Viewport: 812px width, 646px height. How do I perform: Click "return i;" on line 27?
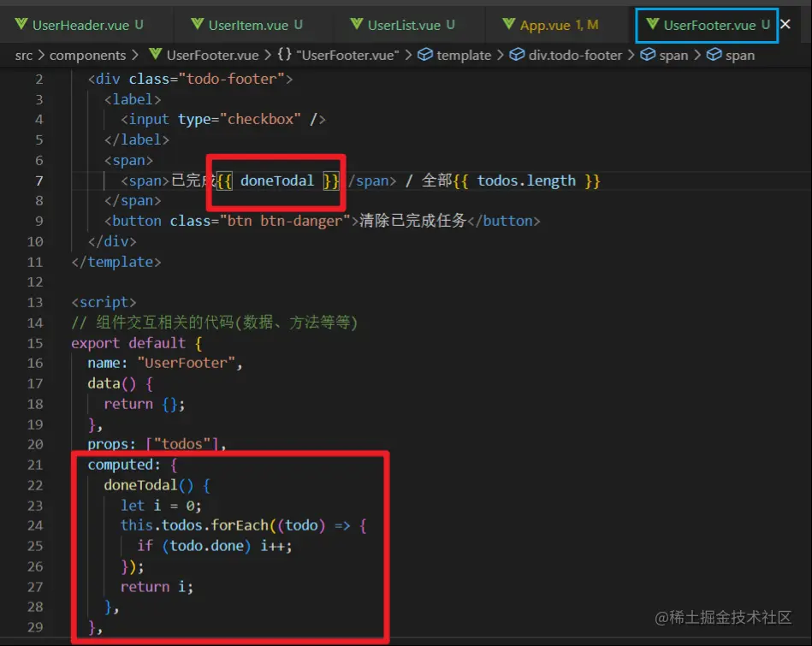click(x=157, y=587)
